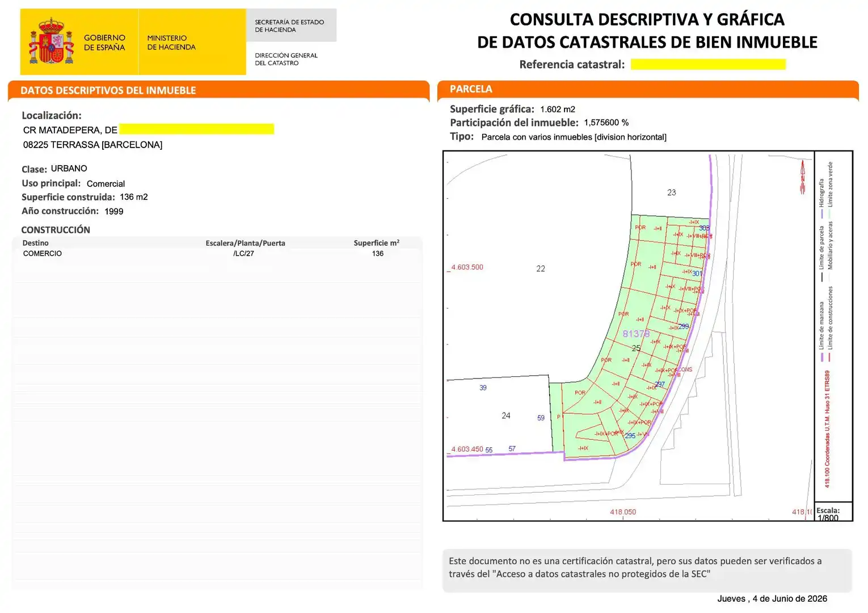The width and height of the screenshot is (868, 613).
Task: Click the 'CONSTRUCCIÓN' heading
Action: tap(56, 230)
